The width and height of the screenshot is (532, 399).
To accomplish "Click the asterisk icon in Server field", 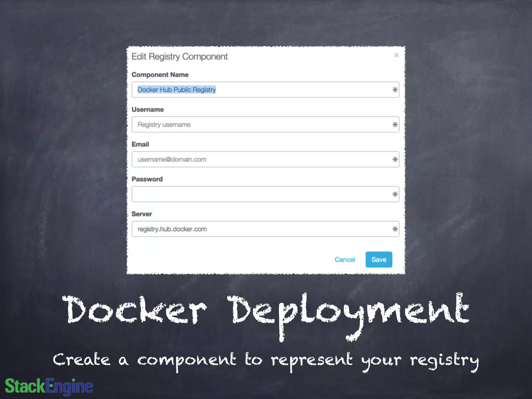I will point(395,229).
